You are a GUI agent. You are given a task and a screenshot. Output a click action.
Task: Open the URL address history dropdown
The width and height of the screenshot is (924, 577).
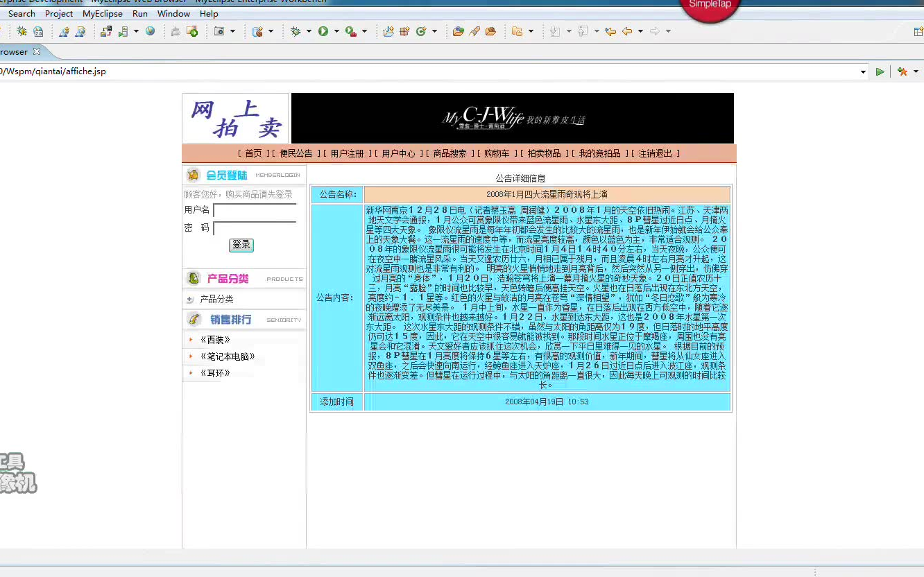coord(864,71)
